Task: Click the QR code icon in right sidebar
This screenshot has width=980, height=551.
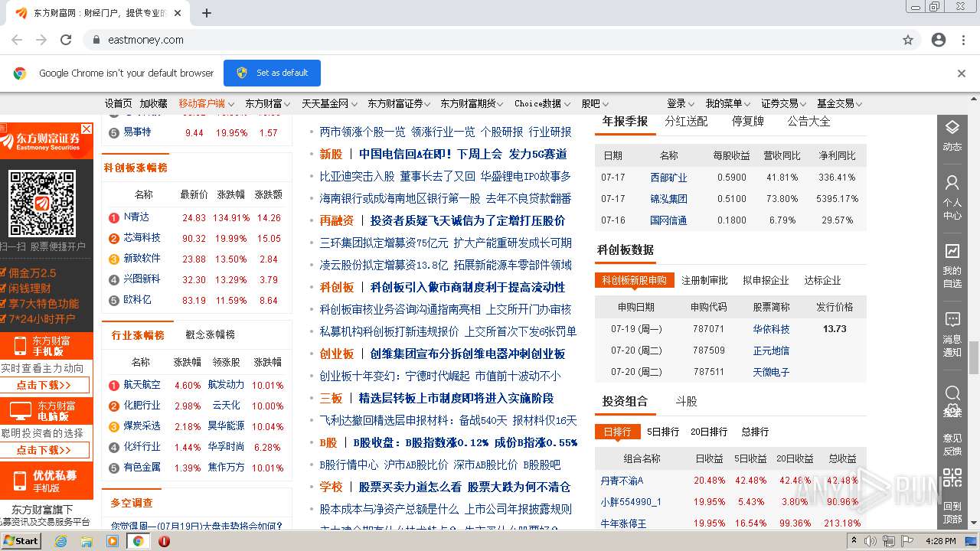Action: click(952, 479)
